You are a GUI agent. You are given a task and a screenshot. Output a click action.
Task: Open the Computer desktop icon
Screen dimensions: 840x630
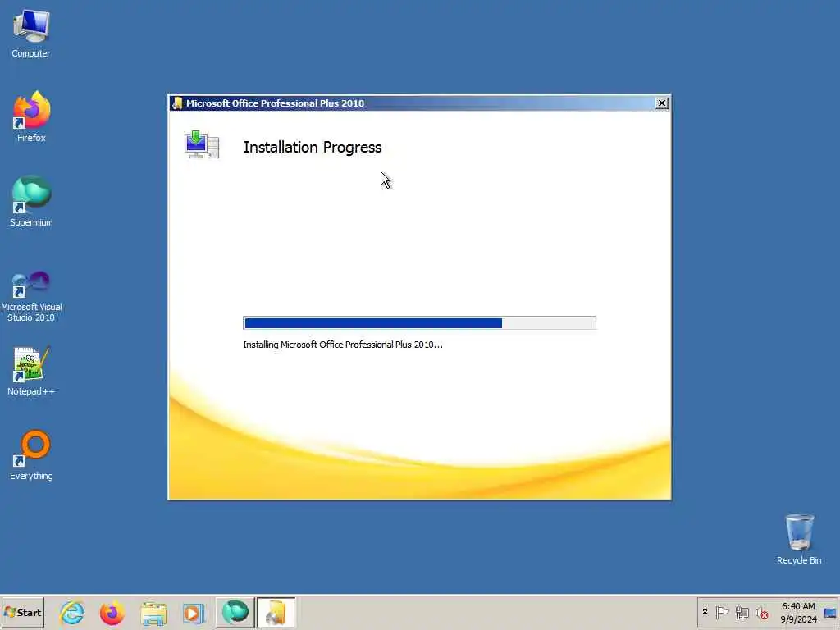point(31,33)
